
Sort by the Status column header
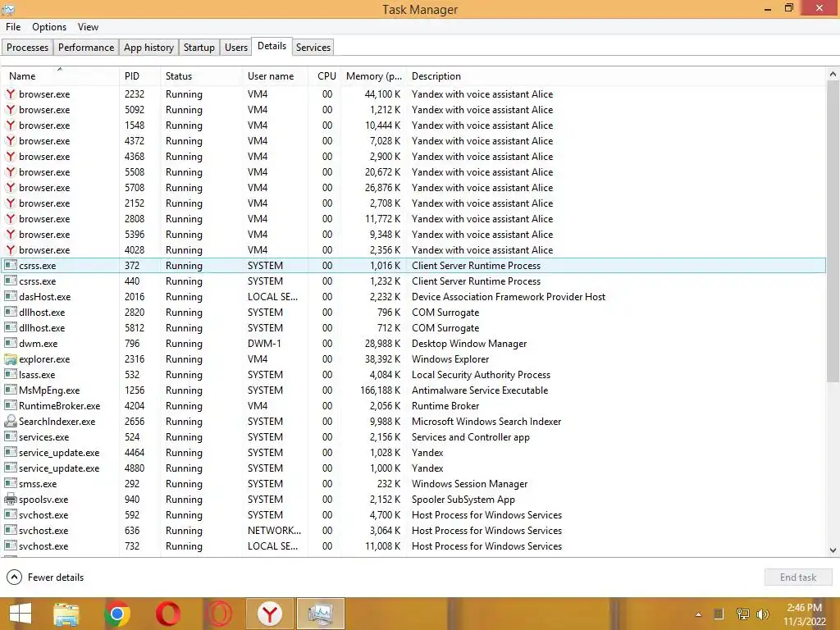[x=201, y=76]
